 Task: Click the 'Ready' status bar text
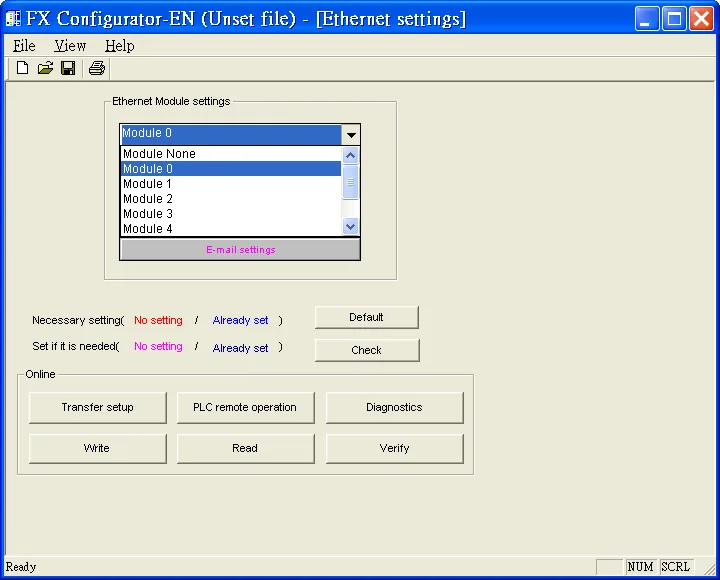pyautogui.click(x=21, y=567)
